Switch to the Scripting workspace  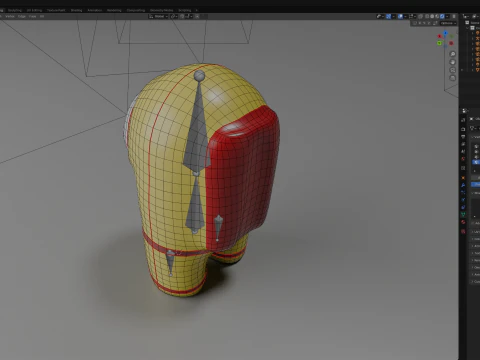click(x=184, y=10)
